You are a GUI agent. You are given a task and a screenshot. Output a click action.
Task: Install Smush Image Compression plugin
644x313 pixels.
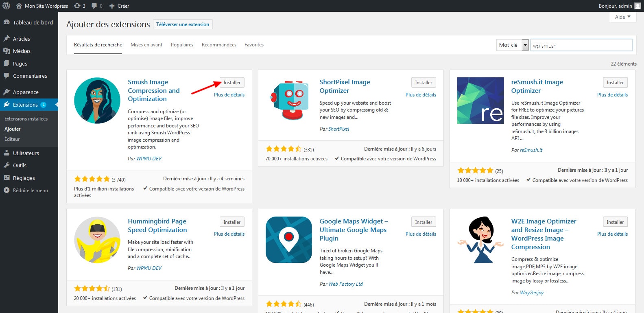(x=232, y=83)
